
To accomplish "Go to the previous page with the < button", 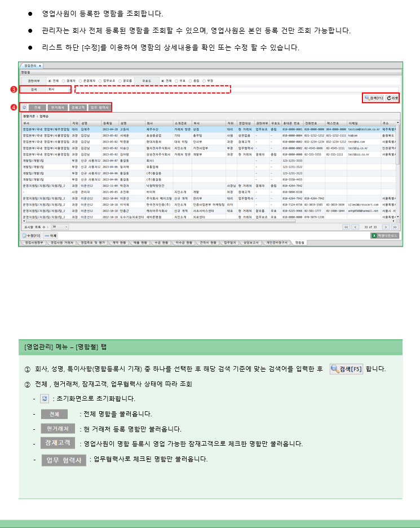I will [355, 227].
